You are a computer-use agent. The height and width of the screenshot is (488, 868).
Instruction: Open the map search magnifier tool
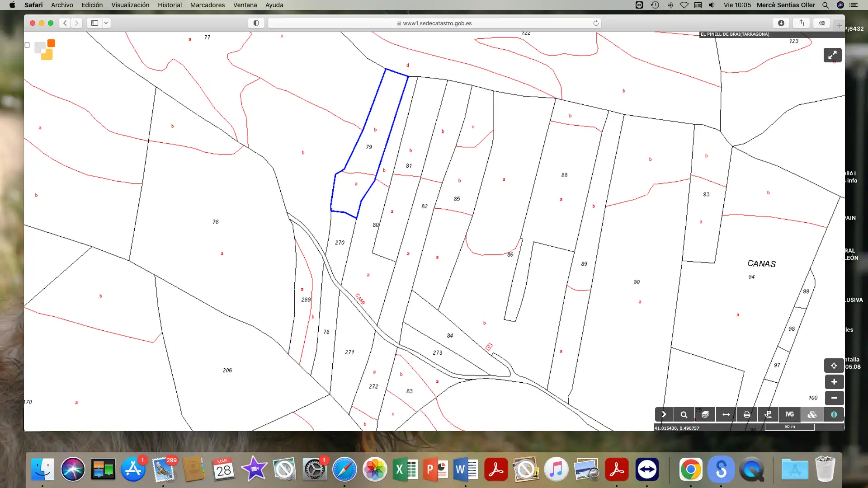684,414
